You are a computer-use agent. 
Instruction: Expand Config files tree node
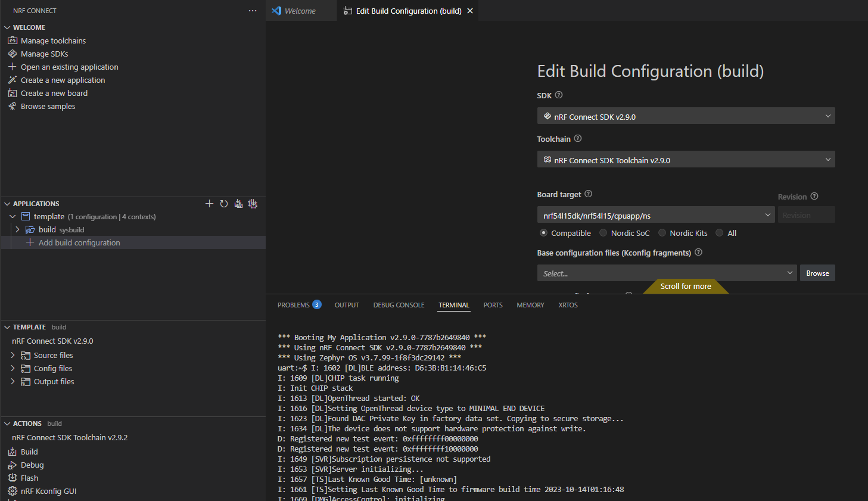click(x=13, y=368)
